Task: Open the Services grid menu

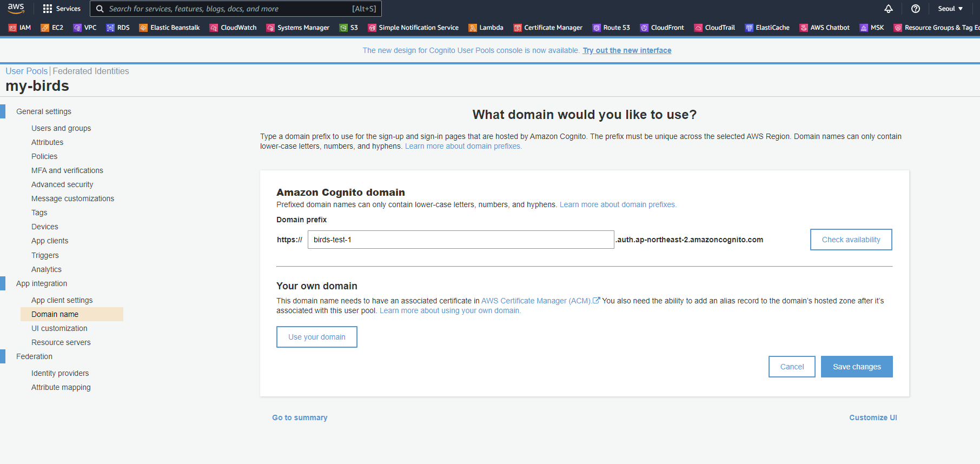Action: (x=62, y=9)
